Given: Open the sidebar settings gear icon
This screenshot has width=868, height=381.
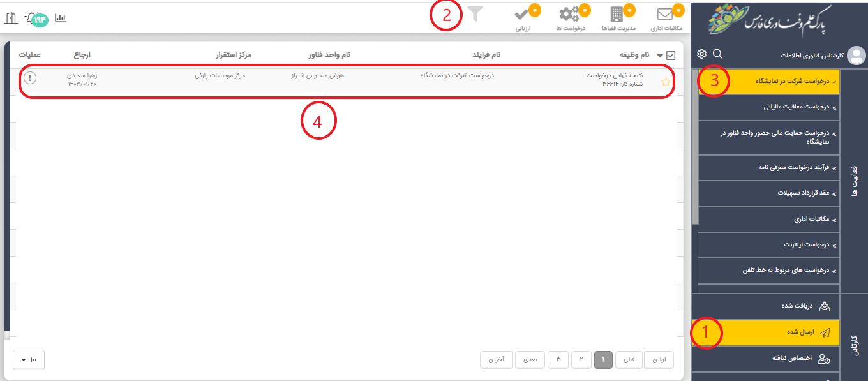Looking at the screenshot, I should click(701, 54).
